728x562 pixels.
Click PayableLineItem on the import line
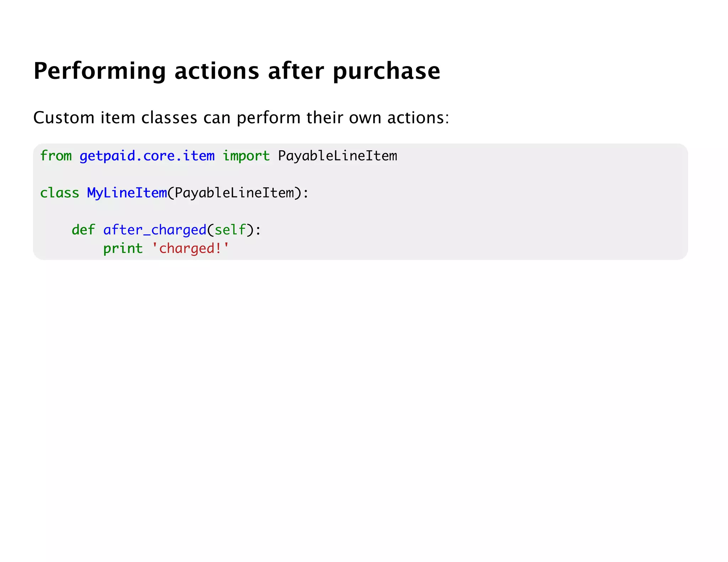coord(337,156)
